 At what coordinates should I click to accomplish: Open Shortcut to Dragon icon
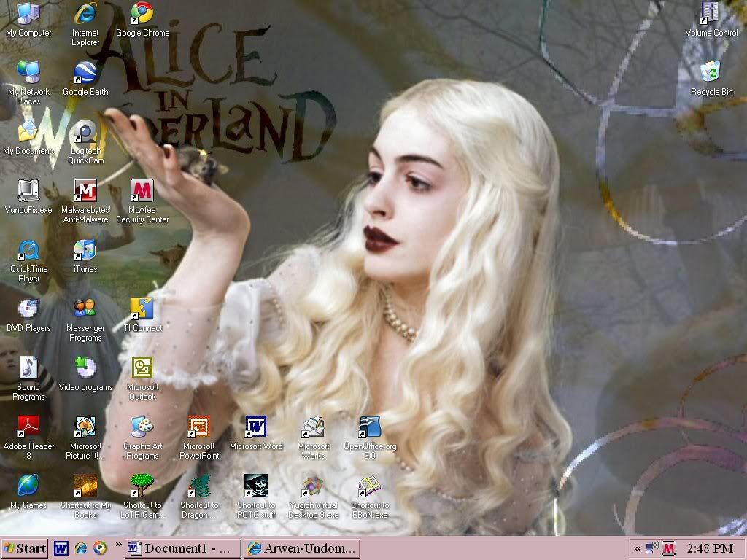point(199,497)
